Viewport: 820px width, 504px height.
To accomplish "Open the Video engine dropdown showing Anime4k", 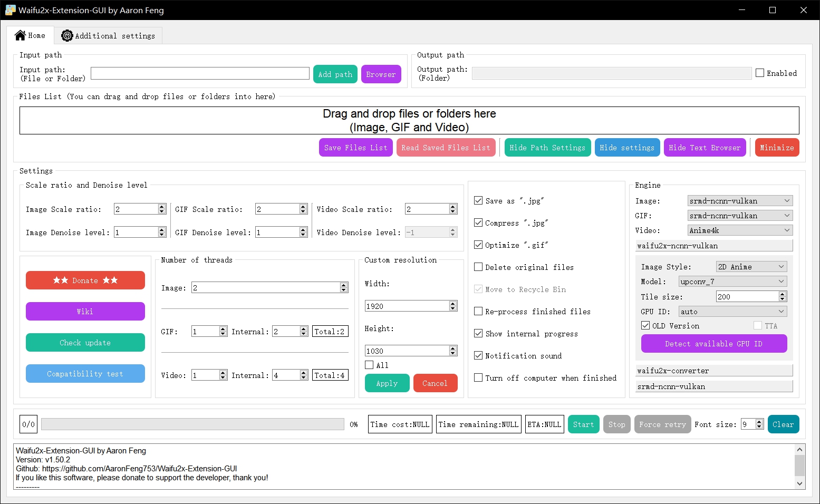I will coord(740,230).
